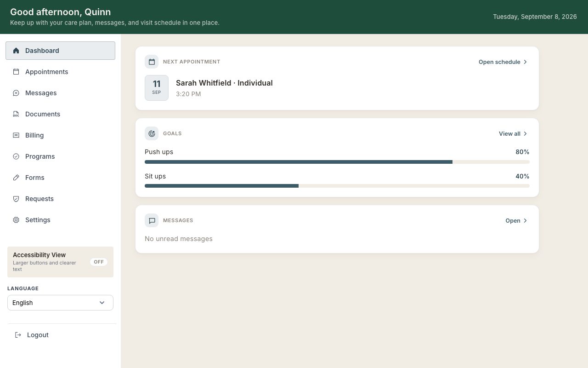588x368 pixels.
Task: Click the Forms pencil icon
Action: 16,178
